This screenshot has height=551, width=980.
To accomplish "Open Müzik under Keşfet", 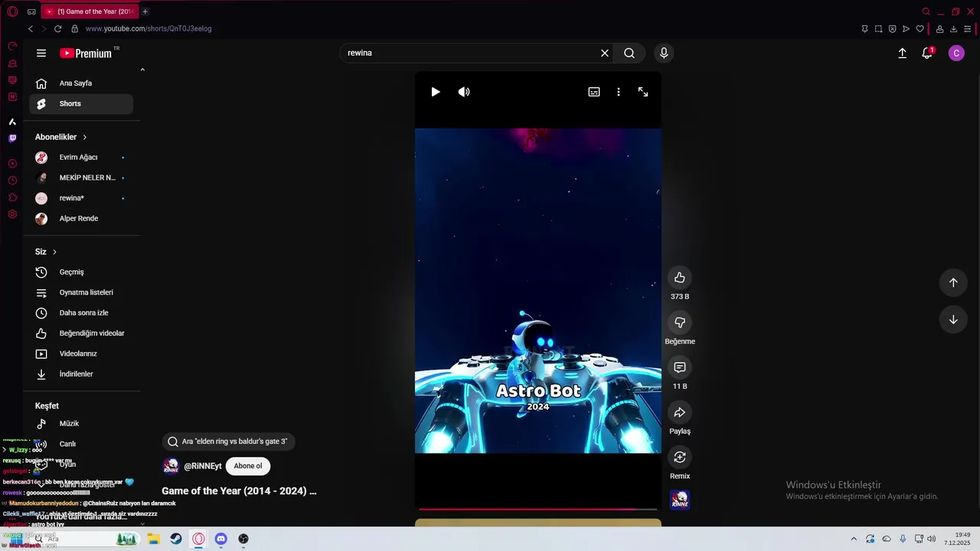I will [x=81, y=424].
